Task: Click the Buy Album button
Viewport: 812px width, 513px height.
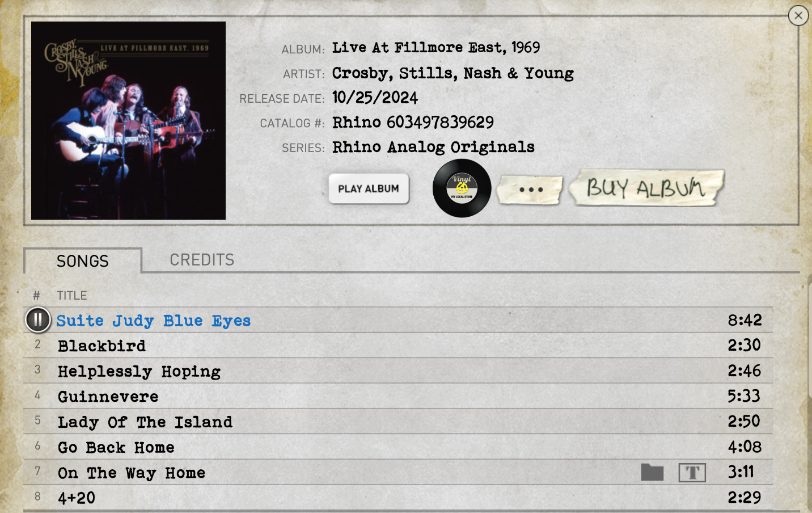Action: coord(646,188)
